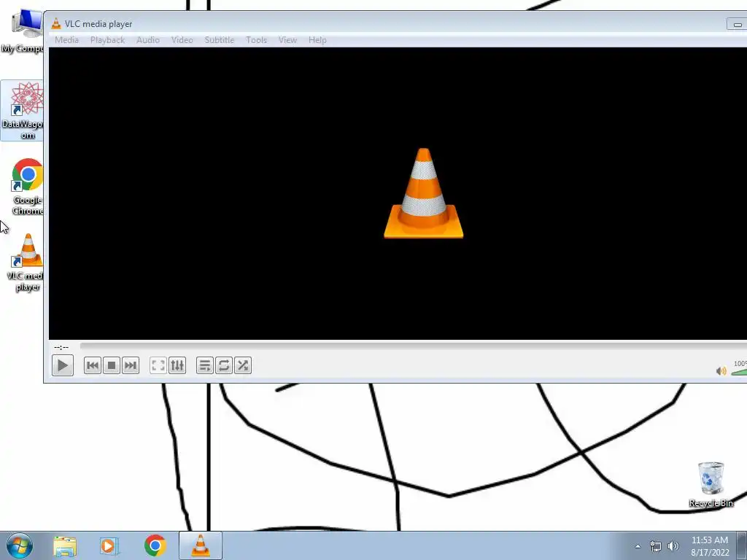Open the Media menu

click(66, 40)
